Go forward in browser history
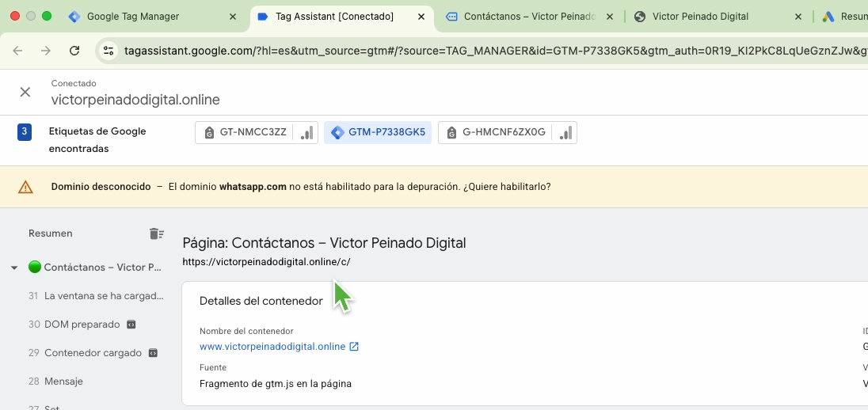 point(46,51)
